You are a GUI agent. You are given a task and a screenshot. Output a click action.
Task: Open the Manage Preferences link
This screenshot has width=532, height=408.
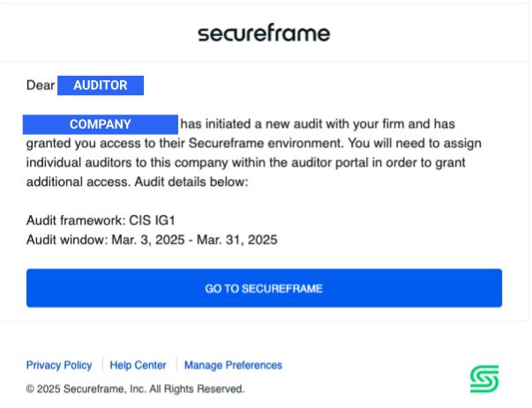click(x=233, y=365)
